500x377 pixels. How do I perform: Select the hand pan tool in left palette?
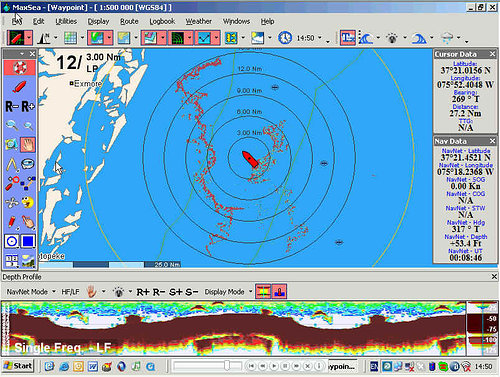[28, 145]
